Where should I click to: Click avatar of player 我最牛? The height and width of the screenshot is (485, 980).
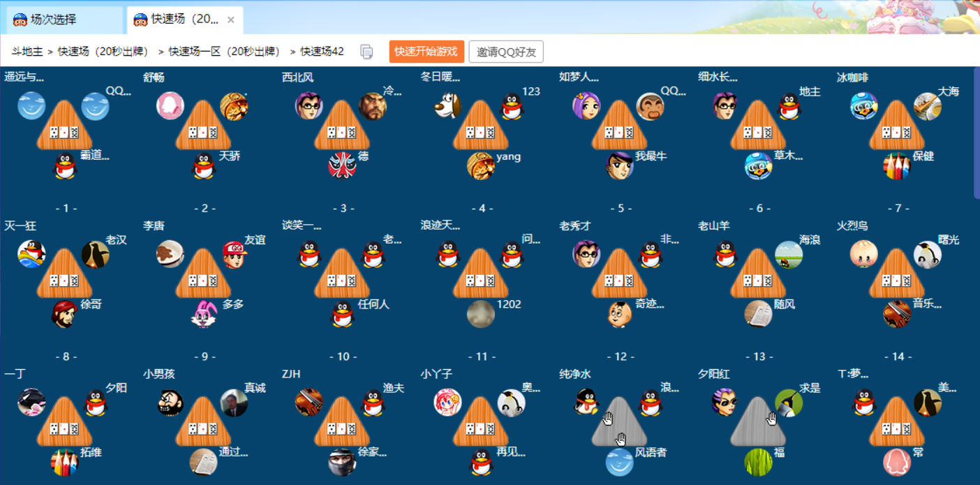point(620,166)
